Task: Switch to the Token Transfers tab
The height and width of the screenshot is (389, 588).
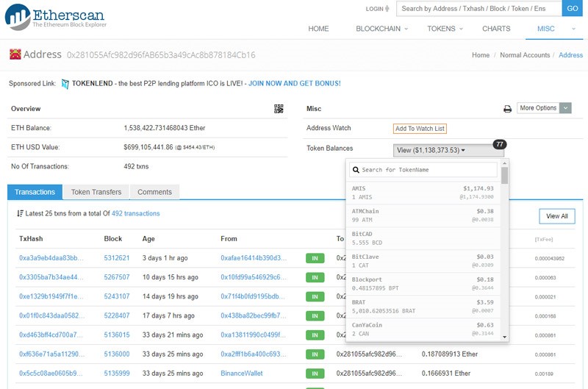Action: pyautogui.click(x=96, y=192)
